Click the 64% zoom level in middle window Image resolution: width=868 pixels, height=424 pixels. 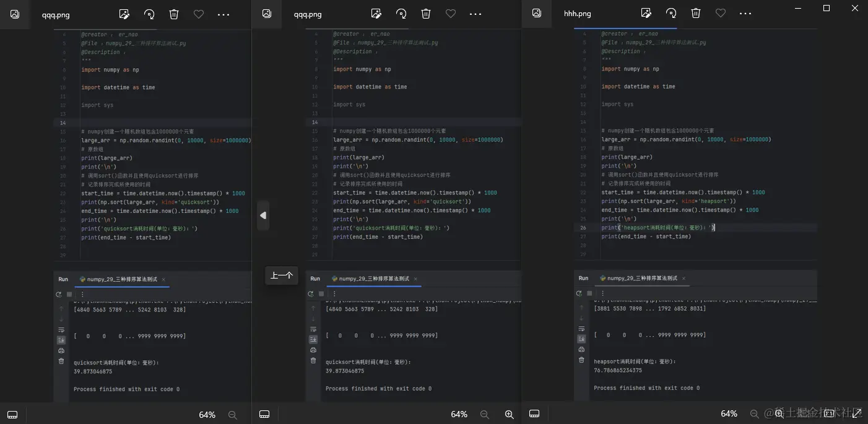click(x=459, y=414)
